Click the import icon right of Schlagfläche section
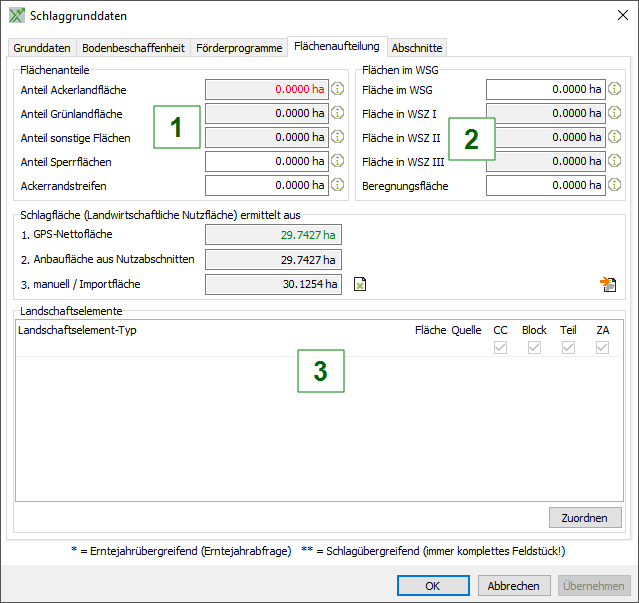The width and height of the screenshot is (639, 603). (x=608, y=285)
